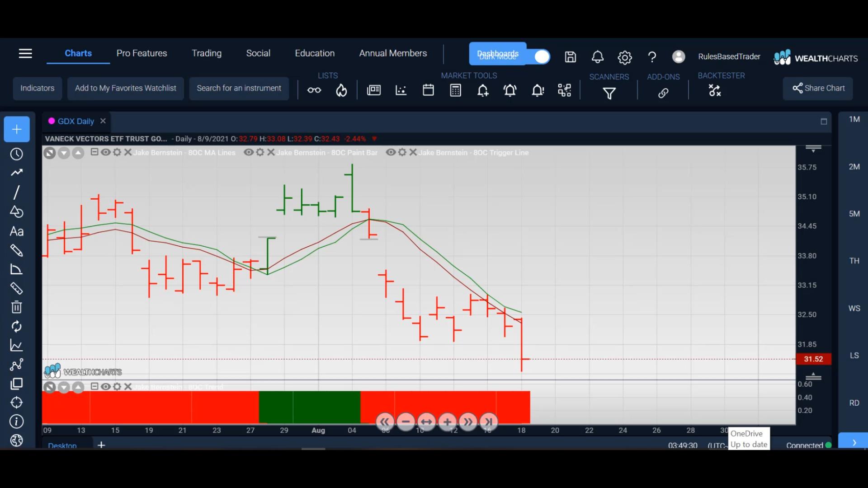The image size is (868, 488).
Task: Click the Indicators button
Action: [37, 88]
